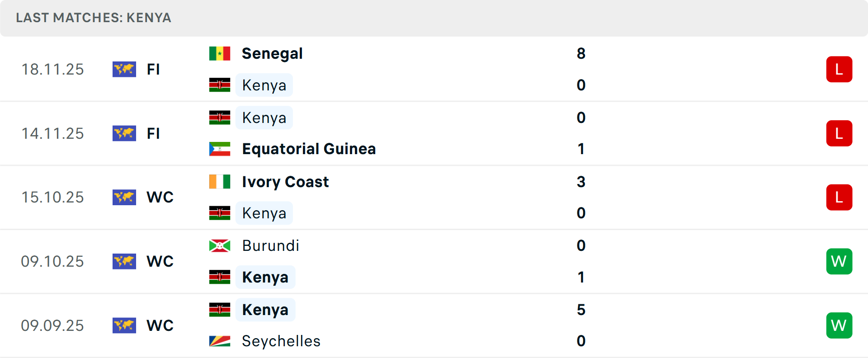Click the competition icon for the 18.11.25 match
The image size is (868, 358).
(124, 69)
